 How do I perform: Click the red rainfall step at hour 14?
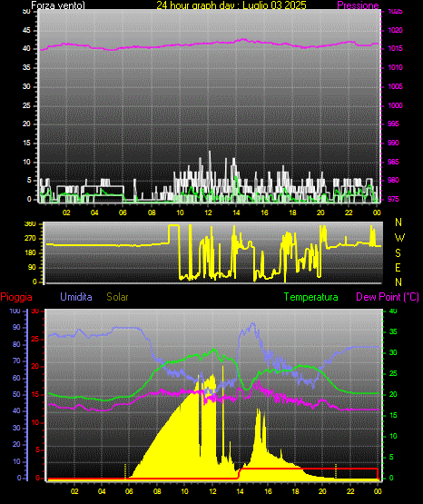[x=240, y=473]
